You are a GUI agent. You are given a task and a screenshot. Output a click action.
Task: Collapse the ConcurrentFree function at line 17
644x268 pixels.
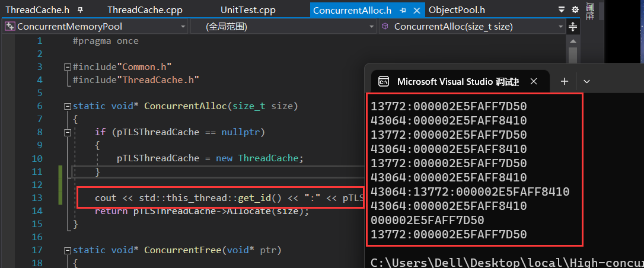click(x=68, y=250)
